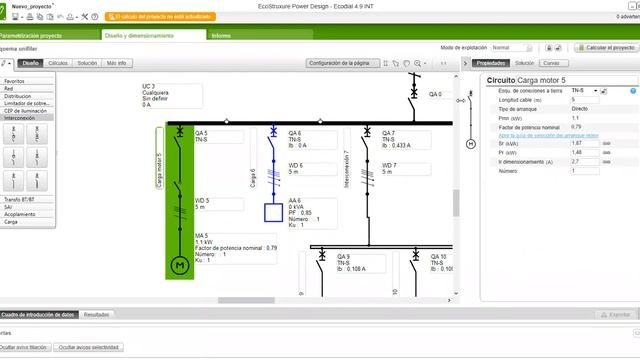The height and width of the screenshot is (360, 640).
Task: Click the user export icon beside undo
Action: [70, 17]
